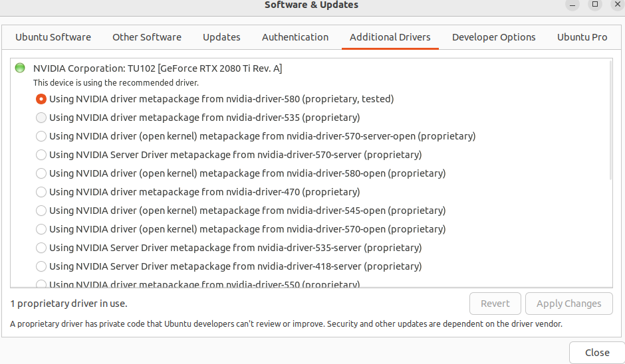Image resolution: width=625 pixels, height=364 pixels.
Task: Click the Revert button
Action: [495, 304]
